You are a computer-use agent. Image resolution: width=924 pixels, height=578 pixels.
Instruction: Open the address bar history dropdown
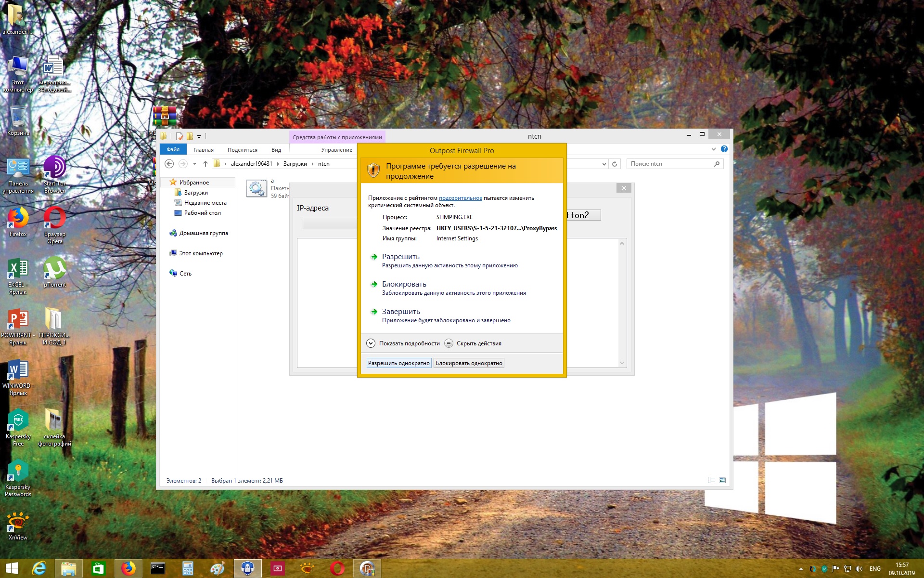pos(604,164)
